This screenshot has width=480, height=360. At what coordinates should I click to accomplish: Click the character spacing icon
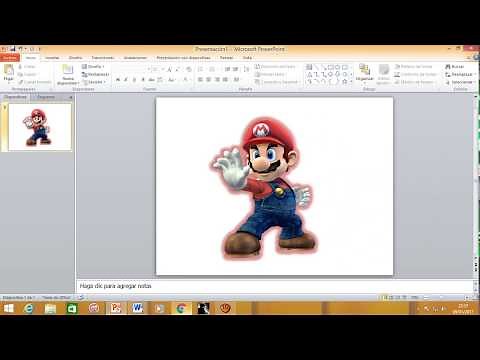(160, 80)
